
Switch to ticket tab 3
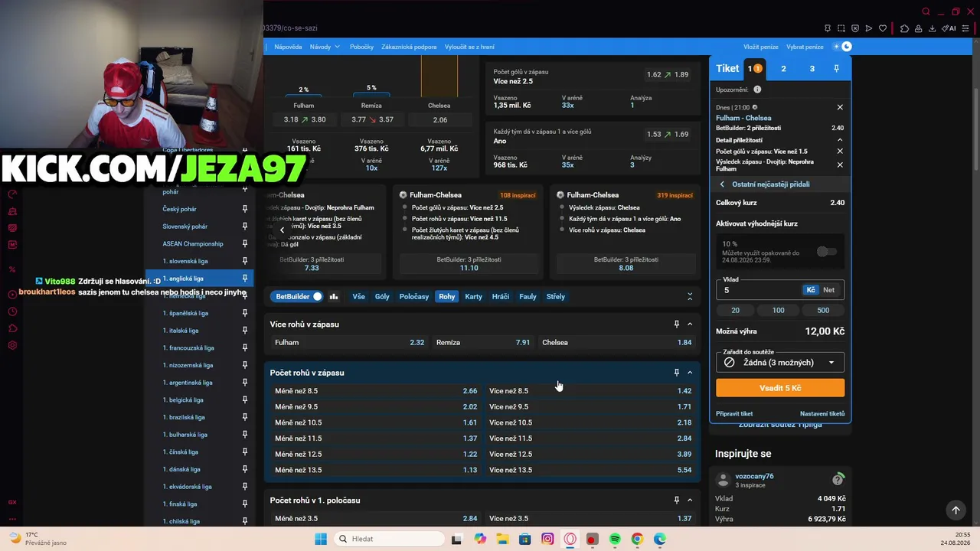pyautogui.click(x=812, y=69)
